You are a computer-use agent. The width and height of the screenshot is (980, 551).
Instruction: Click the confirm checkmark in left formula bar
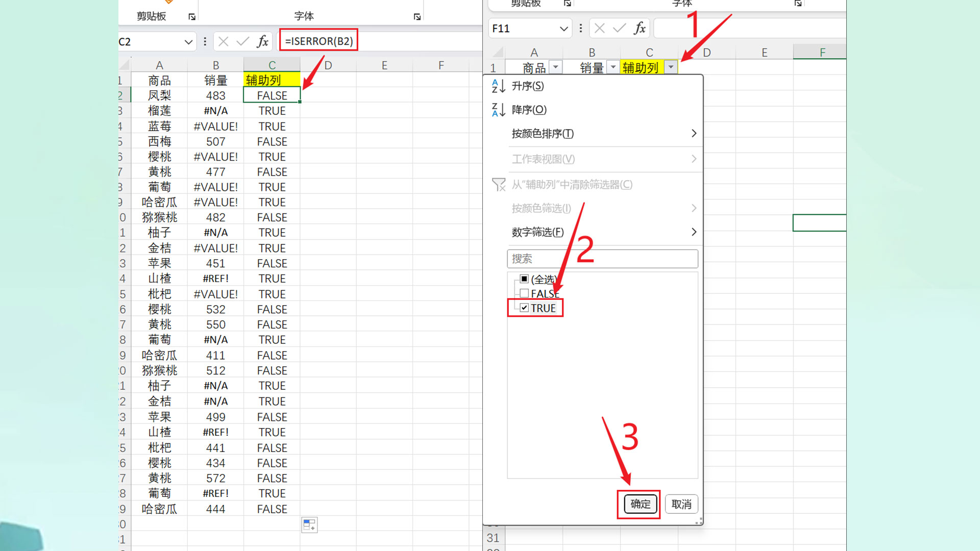(x=242, y=41)
